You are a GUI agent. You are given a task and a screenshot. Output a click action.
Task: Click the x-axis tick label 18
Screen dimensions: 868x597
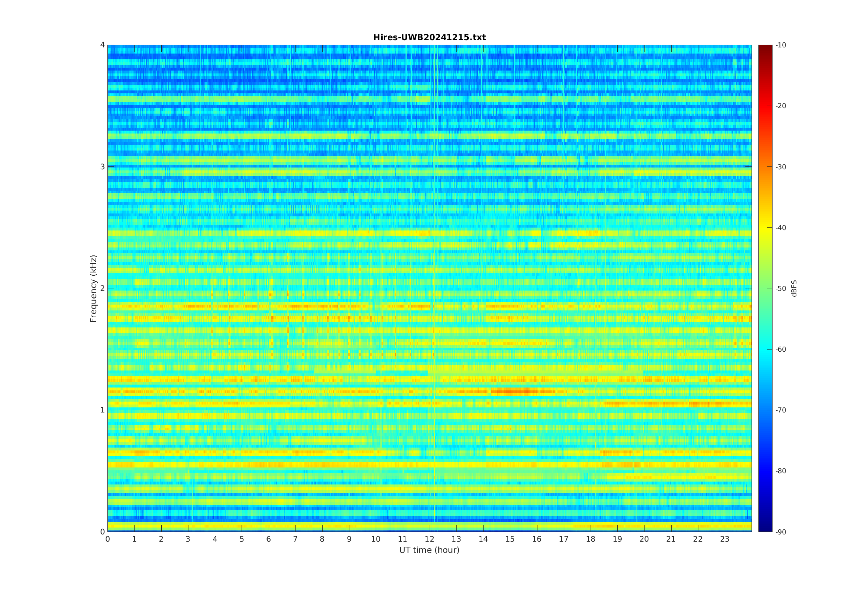591,539
